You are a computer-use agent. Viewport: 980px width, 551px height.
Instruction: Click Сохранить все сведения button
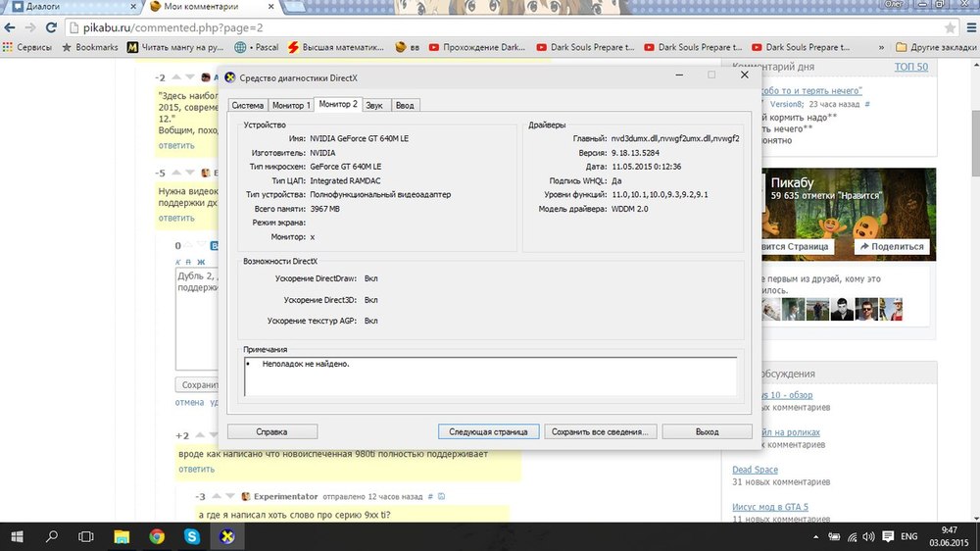600,431
